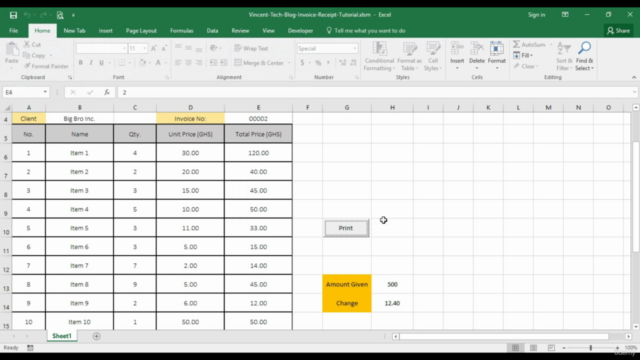Apply Percent Style format
640x360 pixels.
point(318,63)
